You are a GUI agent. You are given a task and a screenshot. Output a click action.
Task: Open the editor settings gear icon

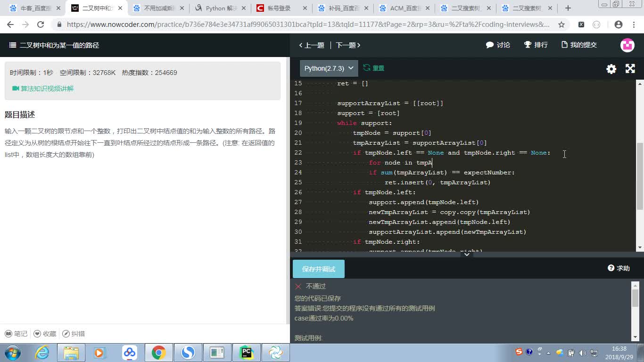coord(611,69)
